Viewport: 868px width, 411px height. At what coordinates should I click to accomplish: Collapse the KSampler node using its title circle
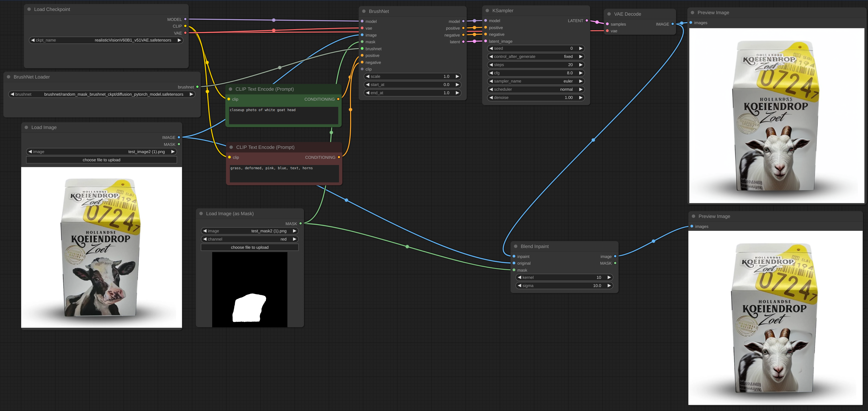[487, 10]
